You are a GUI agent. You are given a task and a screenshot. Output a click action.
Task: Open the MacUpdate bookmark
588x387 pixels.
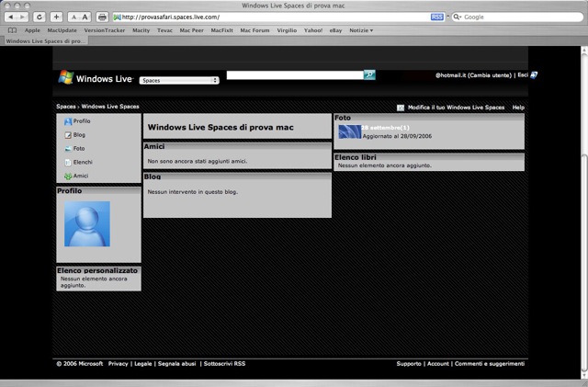pos(62,30)
